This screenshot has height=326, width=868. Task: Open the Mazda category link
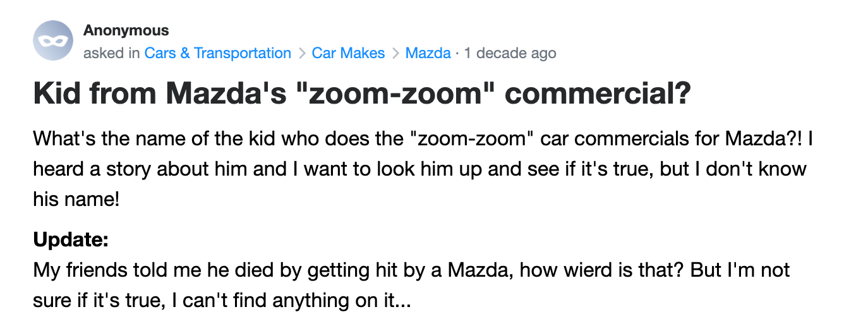[428, 53]
